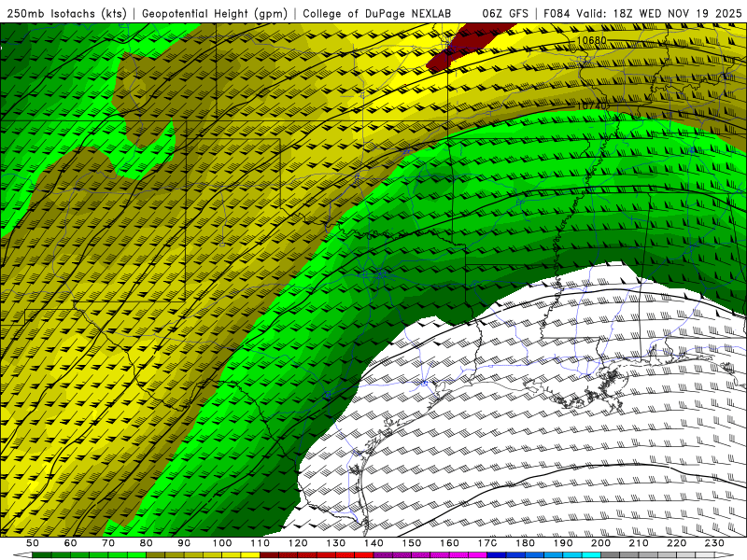747x560 pixels.
Task: Click the 90 value on the color scale
Action: (184, 543)
